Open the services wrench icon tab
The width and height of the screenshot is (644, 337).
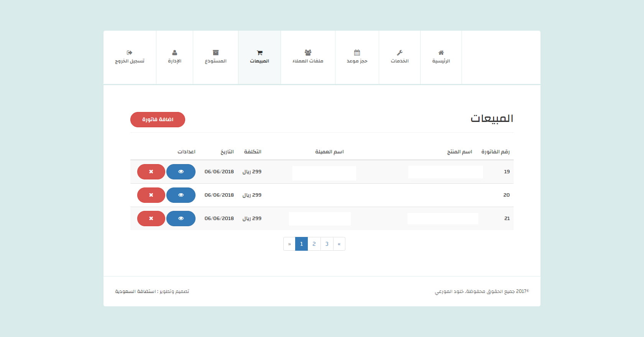399,53
